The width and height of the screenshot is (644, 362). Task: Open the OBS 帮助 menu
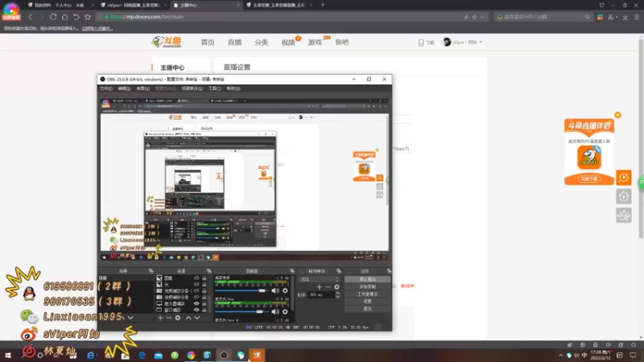[x=233, y=88]
